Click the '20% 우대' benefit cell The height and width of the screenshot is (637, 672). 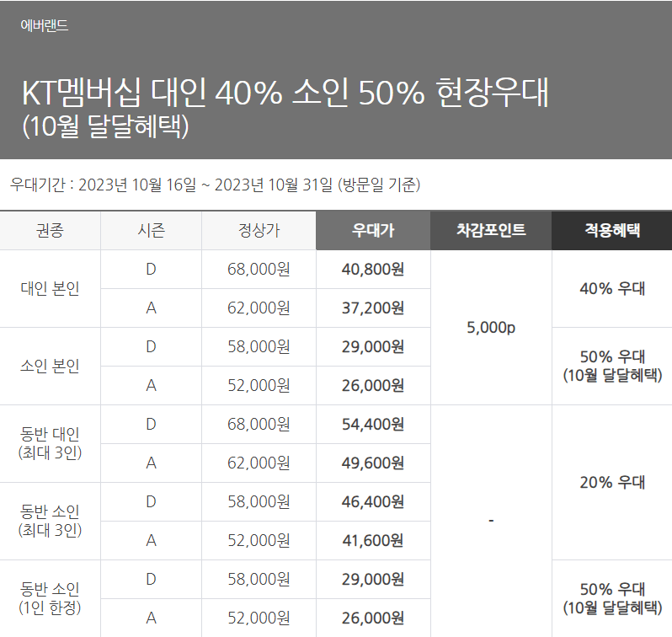612,482
